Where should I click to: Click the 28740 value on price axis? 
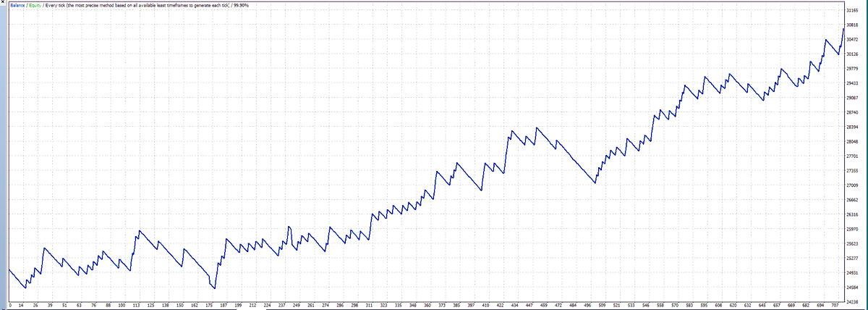pos(851,112)
